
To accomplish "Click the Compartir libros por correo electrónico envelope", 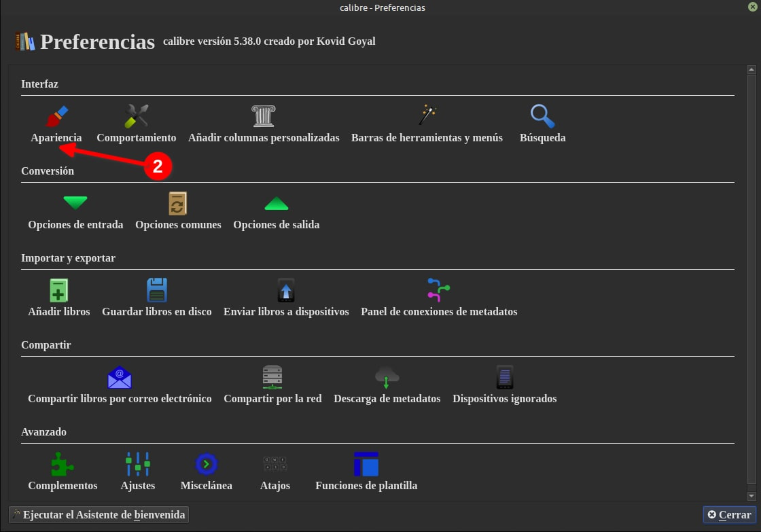I will coord(120,377).
